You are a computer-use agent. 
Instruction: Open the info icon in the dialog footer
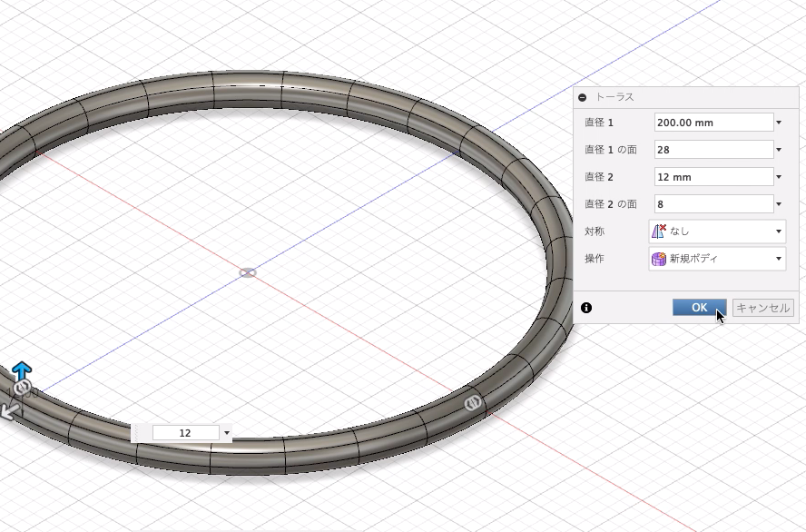pyautogui.click(x=586, y=308)
